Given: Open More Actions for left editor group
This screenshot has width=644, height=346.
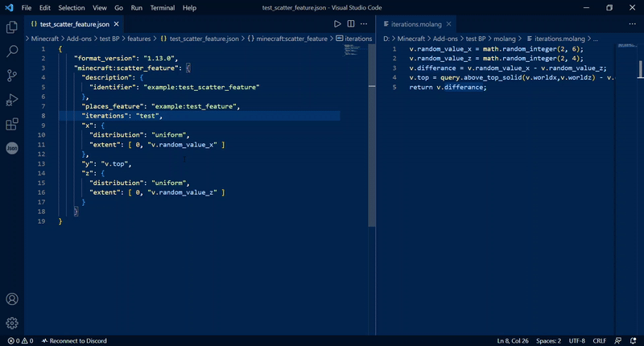Looking at the screenshot, I should [x=364, y=24].
